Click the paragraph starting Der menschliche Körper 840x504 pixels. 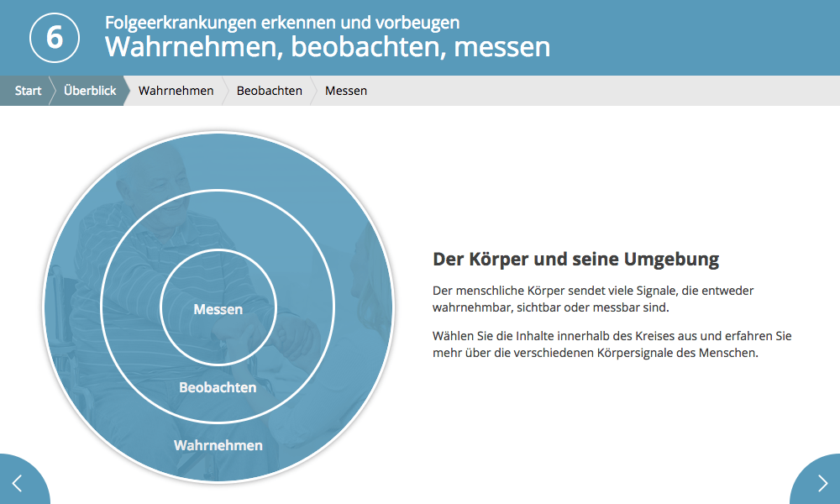(593, 298)
